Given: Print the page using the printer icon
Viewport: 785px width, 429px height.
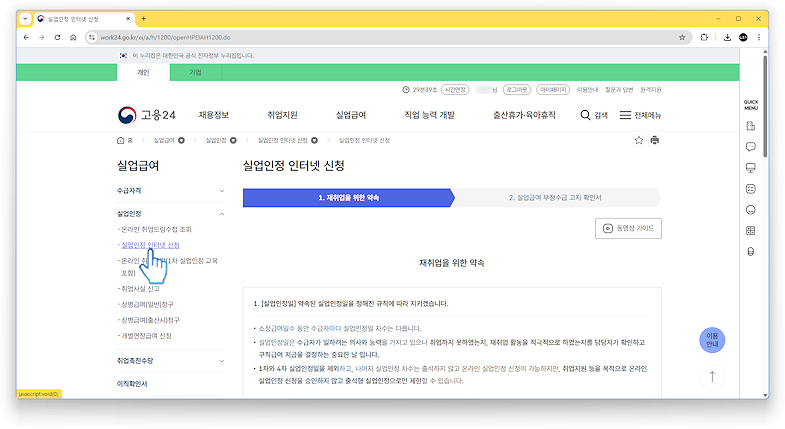Looking at the screenshot, I should [654, 140].
